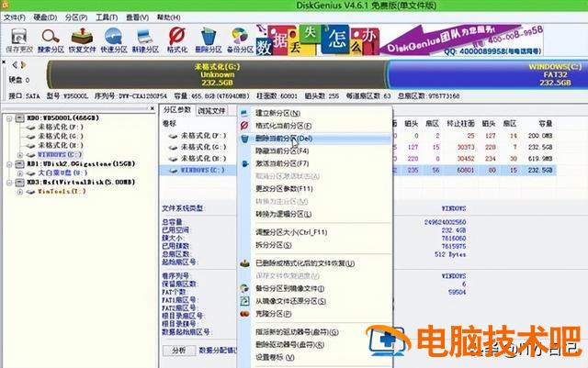Open the 硬盘(D) menu
Image resolution: width=588 pixels, height=368 pixels.
coord(45,17)
